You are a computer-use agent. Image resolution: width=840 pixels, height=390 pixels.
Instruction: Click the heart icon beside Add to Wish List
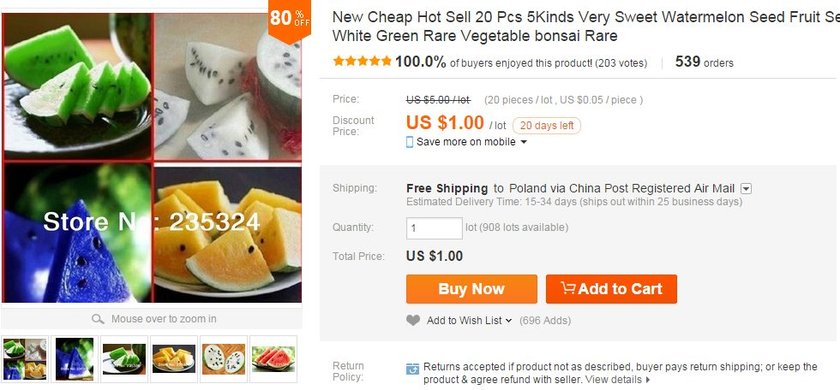click(412, 320)
